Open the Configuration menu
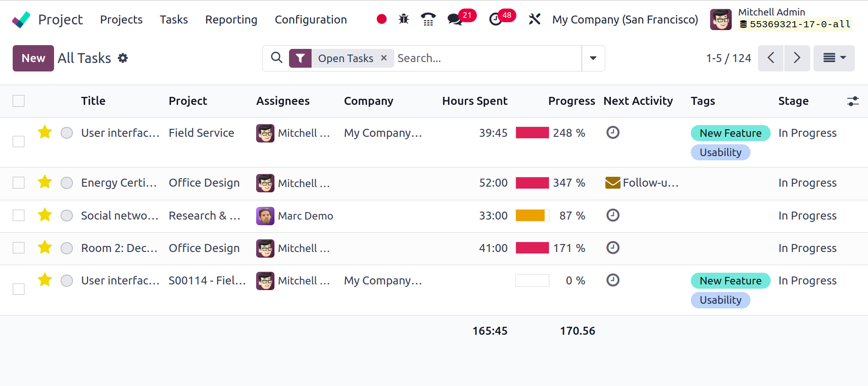 [311, 19]
